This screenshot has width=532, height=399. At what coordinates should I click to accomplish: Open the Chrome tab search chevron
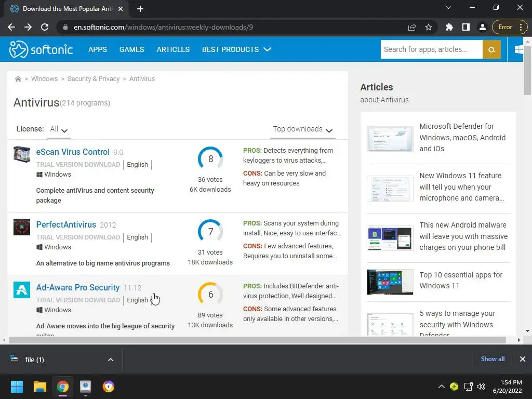pyautogui.click(x=448, y=7)
